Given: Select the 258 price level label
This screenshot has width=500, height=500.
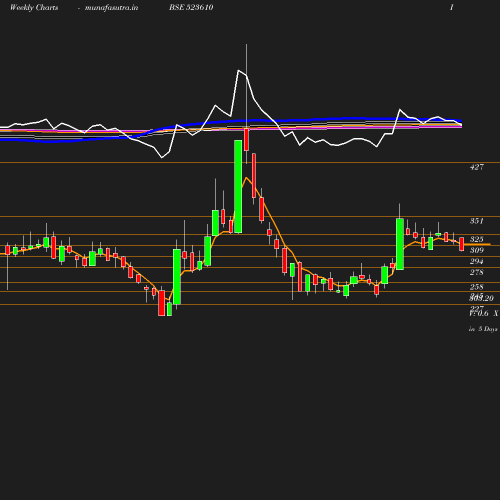Looking at the screenshot, I should click(x=477, y=287).
